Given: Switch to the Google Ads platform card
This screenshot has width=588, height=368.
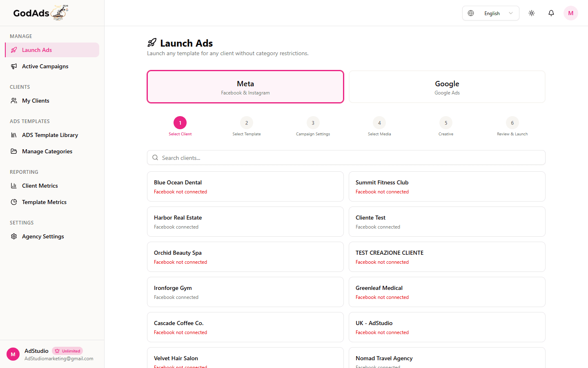Looking at the screenshot, I should pyautogui.click(x=447, y=86).
